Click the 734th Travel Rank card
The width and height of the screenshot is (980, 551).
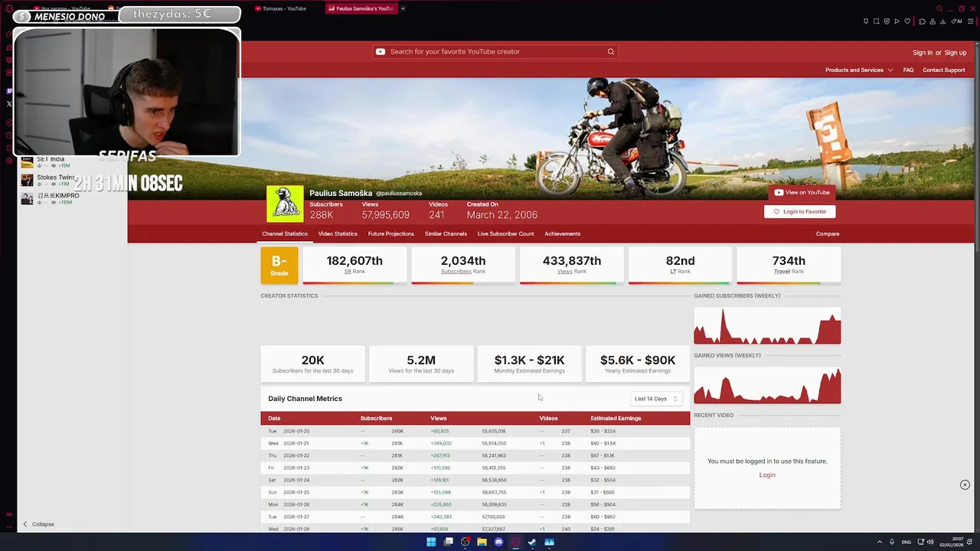pyautogui.click(x=789, y=266)
